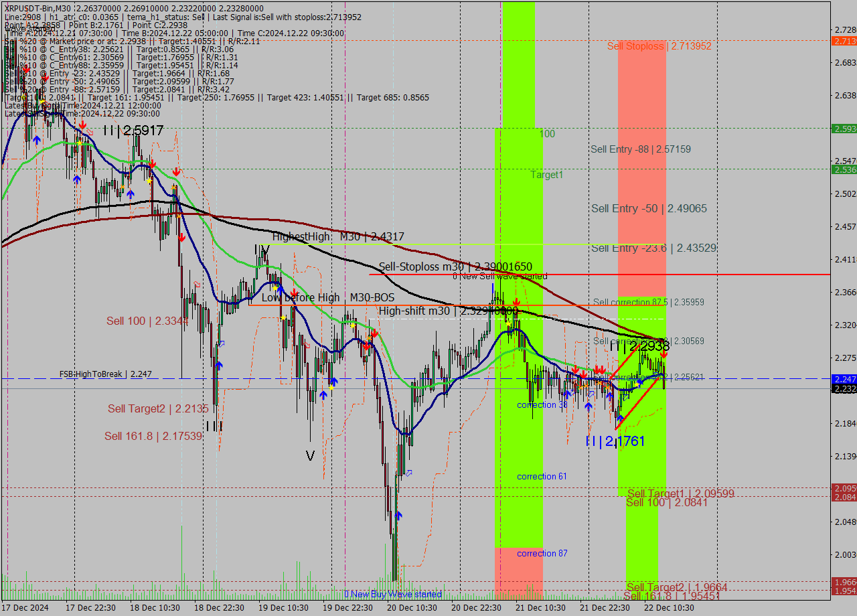Click the 19 Dec 10:30 time label
This screenshot has width=857, height=616.
283,608
